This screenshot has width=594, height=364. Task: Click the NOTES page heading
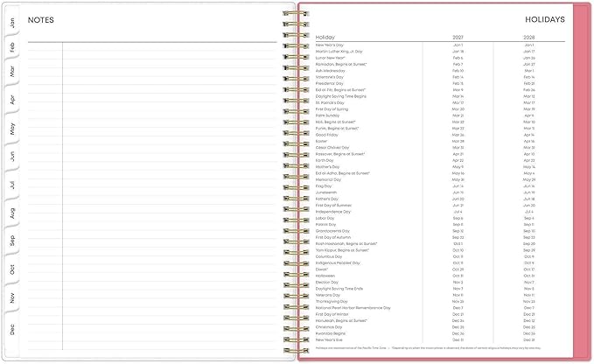coord(41,20)
